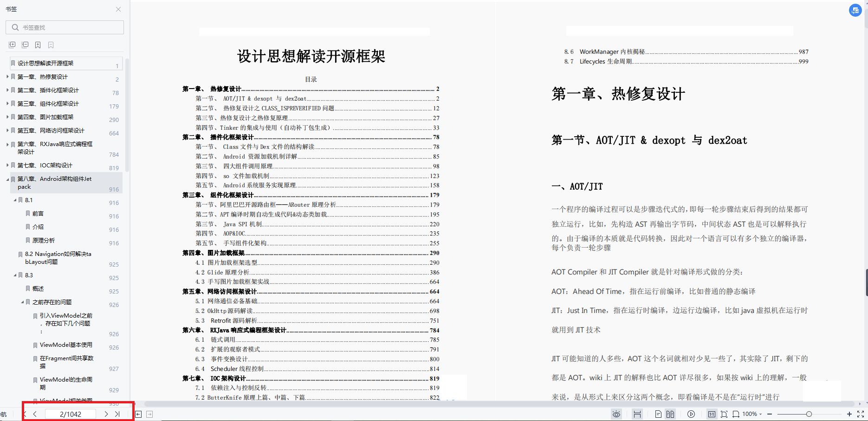This screenshot has width=868, height=421.
Task: Go to the first page arrow
Action: point(25,414)
